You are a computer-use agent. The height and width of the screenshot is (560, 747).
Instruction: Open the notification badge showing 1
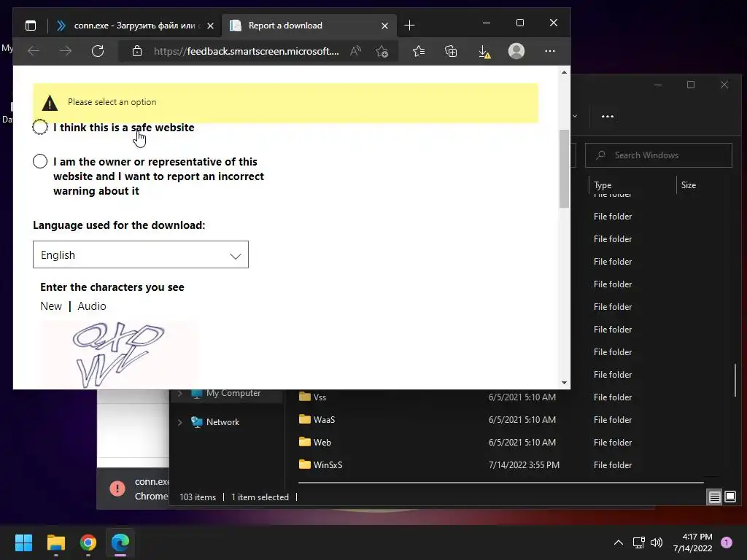[x=727, y=542]
